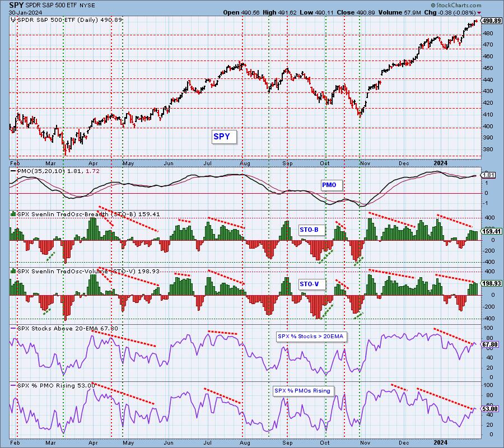Click the 460 price axis label

pyautogui.click(x=488, y=57)
